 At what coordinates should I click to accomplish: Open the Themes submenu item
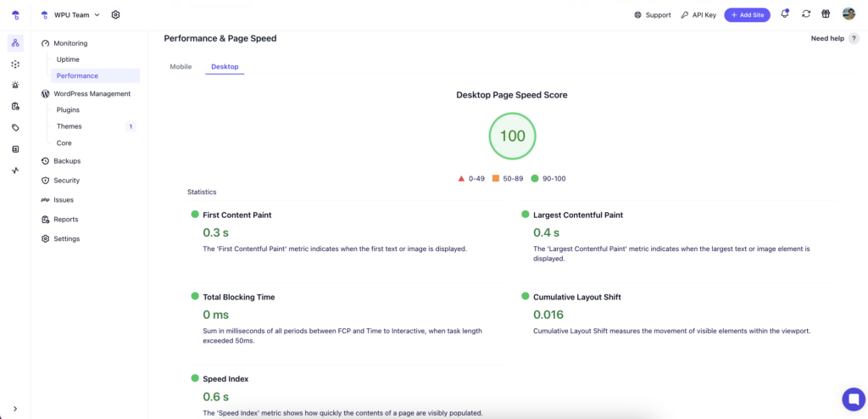coord(70,126)
